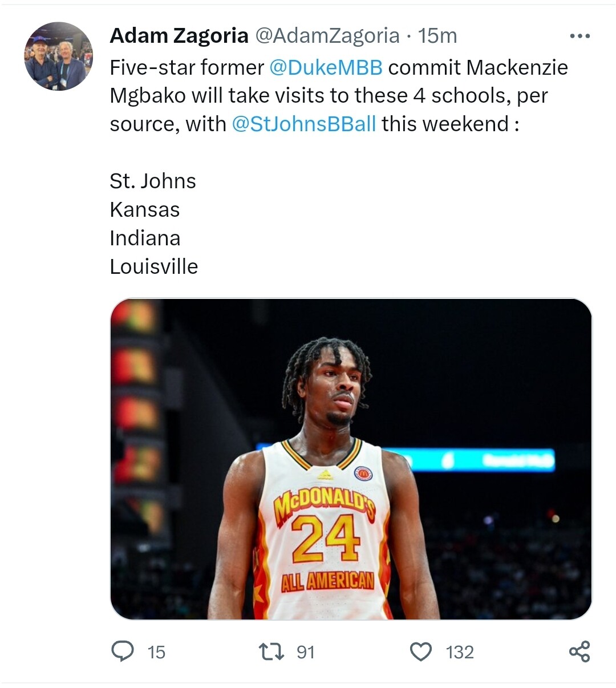The image size is (616, 688).
Task: Click the Indiana line in the tweet
Action: (145, 238)
